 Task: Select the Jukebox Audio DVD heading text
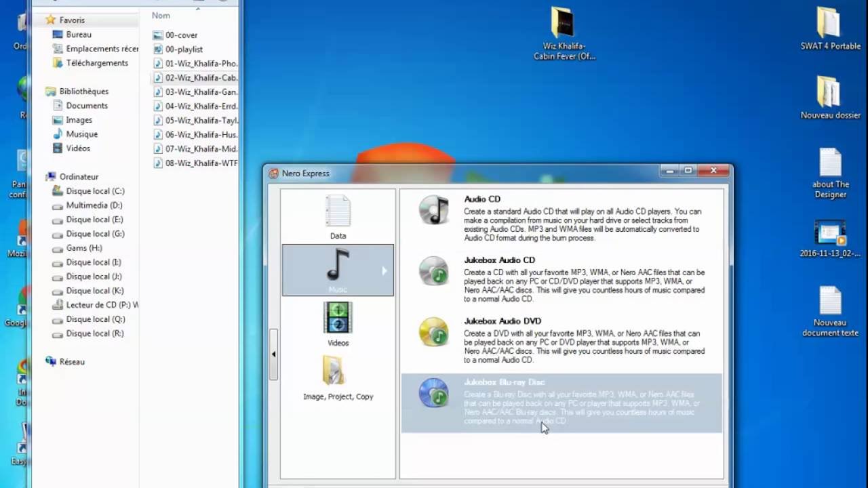(502, 321)
